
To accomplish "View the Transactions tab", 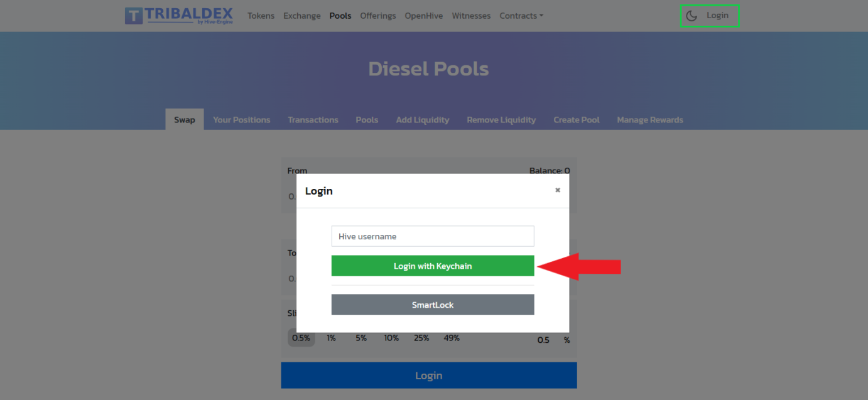I will pyautogui.click(x=313, y=119).
